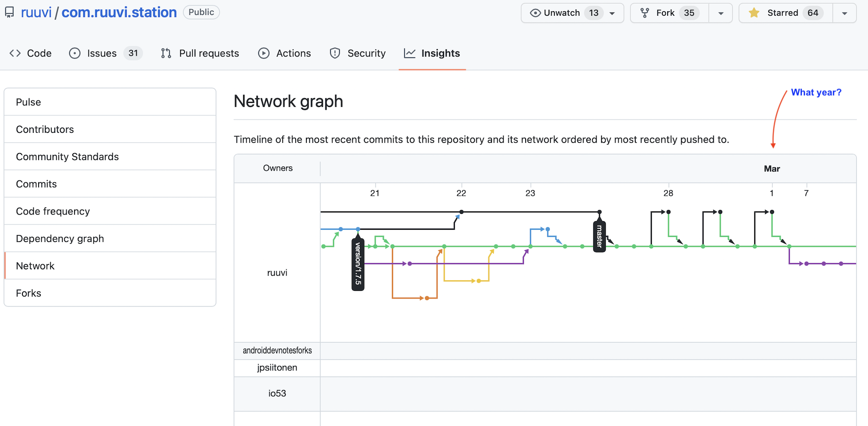The height and width of the screenshot is (426, 868).
Task: Switch to the Issues tab
Action: (x=106, y=53)
